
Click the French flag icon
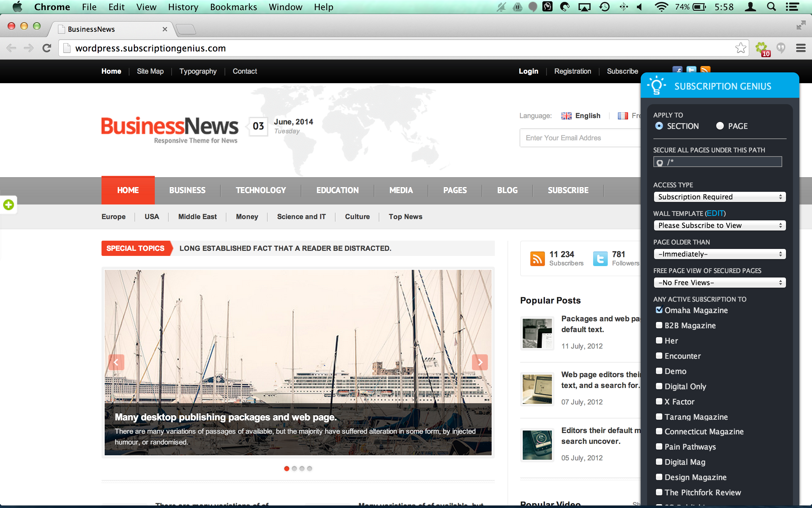pyautogui.click(x=623, y=116)
